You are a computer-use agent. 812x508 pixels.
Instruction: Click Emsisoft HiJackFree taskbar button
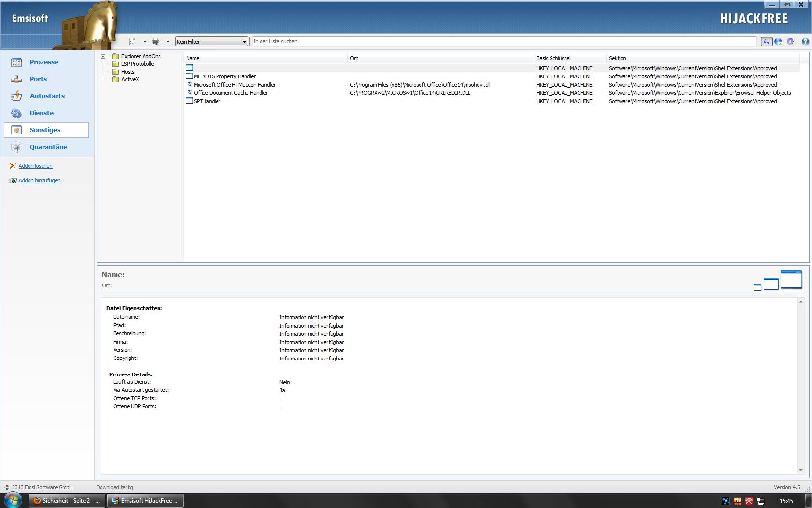[145, 501]
